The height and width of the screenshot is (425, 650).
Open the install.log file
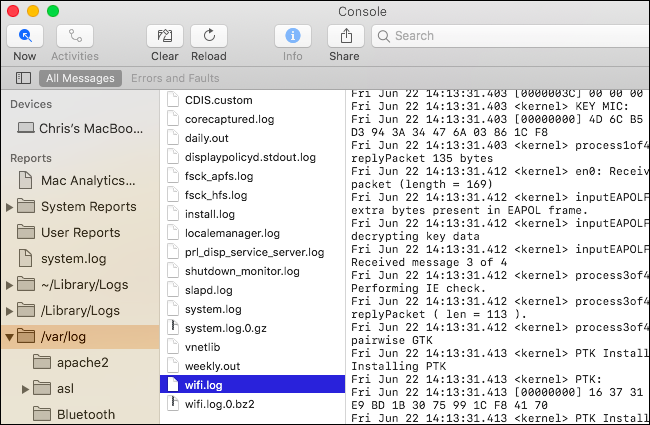[x=211, y=214]
